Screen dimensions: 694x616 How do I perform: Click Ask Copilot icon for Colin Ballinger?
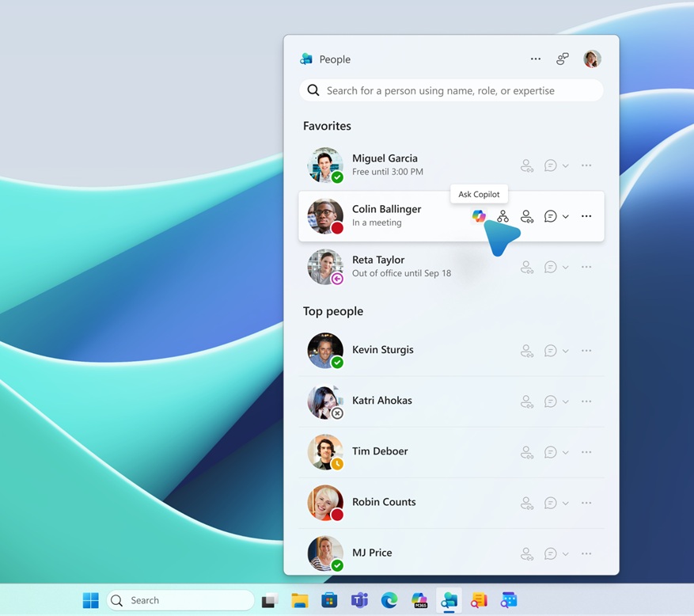pos(479,216)
